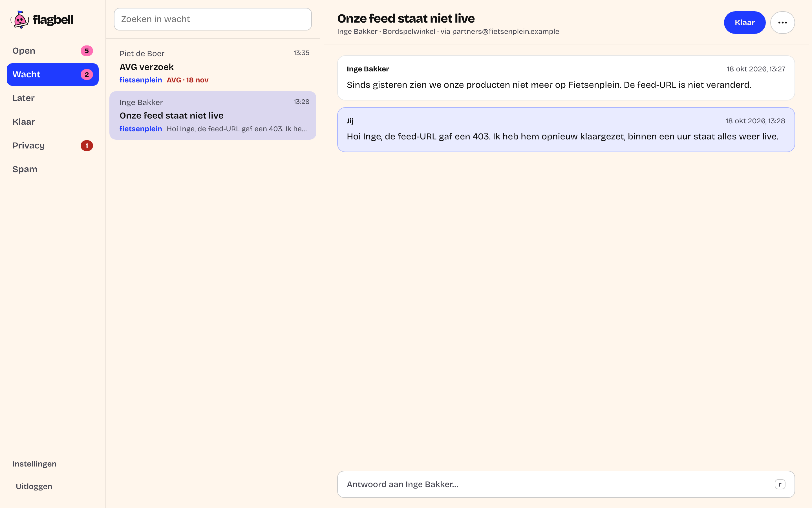Go to the Later folder
Viewport: 812px width, 508px height.
point(53,98)
